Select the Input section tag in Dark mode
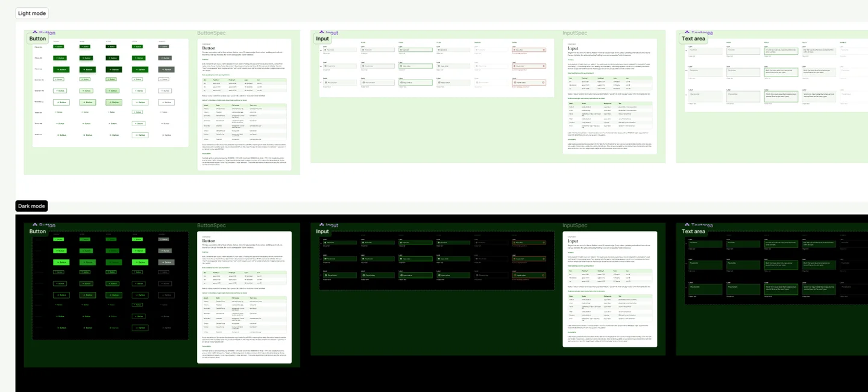868x392 pixels. (322, 231)
